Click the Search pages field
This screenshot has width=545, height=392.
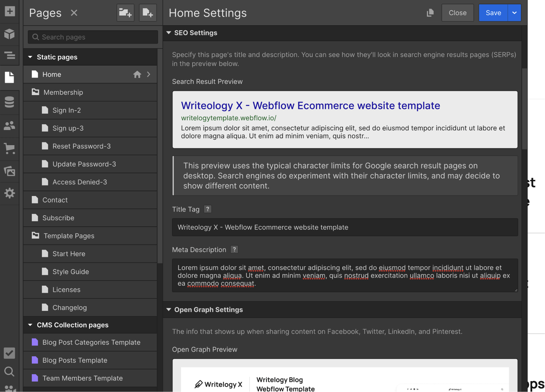93,37
